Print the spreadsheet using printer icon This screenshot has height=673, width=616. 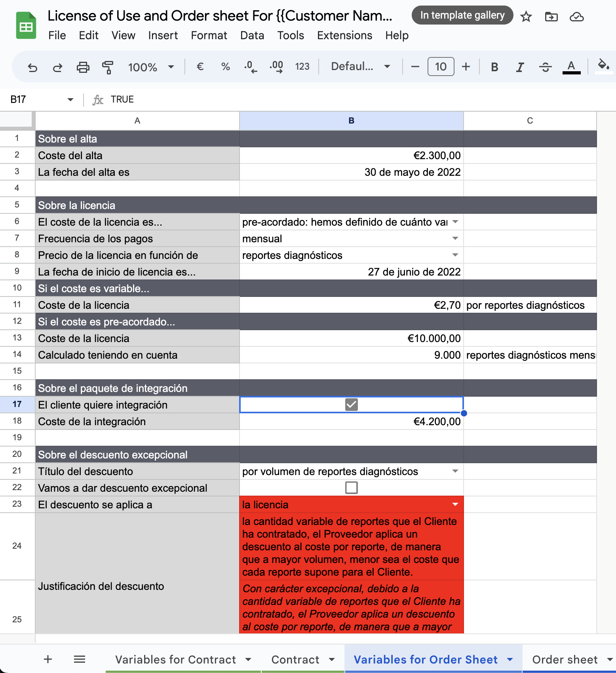click(83, 67)
